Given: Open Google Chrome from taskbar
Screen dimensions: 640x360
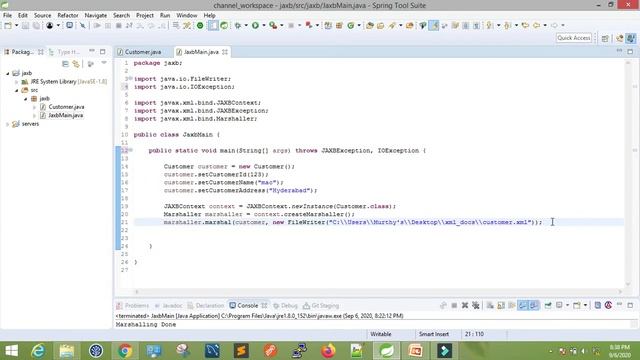Looking at the screenshot, I should pos(125,351).
